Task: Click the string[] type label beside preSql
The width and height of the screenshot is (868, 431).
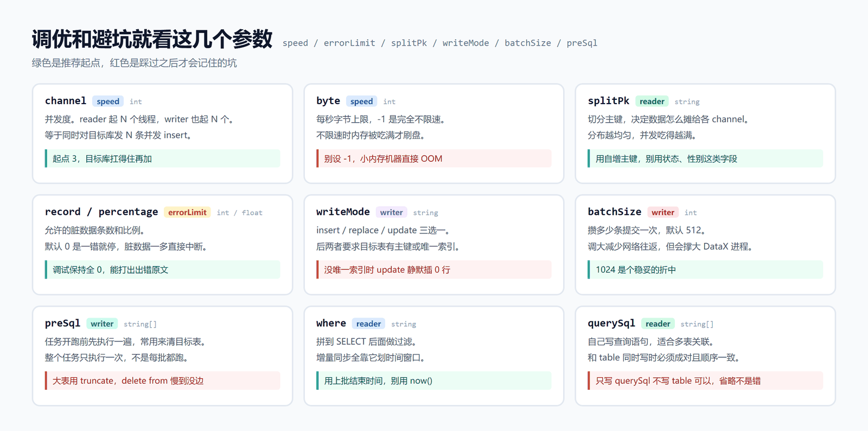Action: point(140,324)
